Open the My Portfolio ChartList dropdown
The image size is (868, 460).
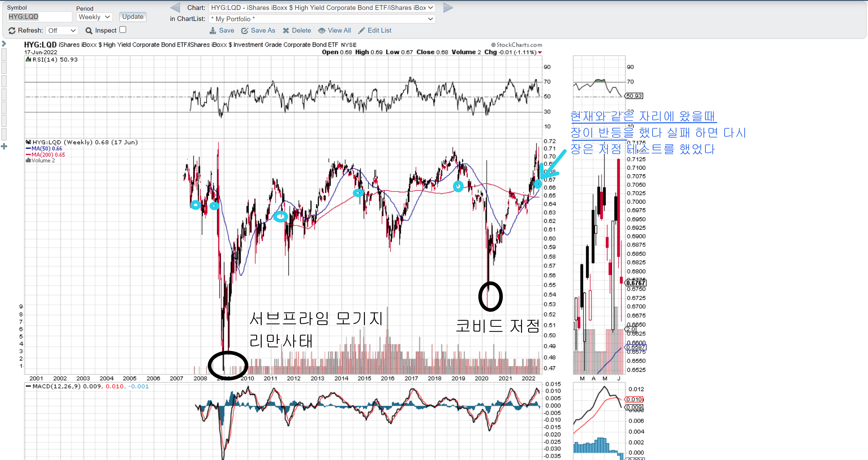(322, 19)
